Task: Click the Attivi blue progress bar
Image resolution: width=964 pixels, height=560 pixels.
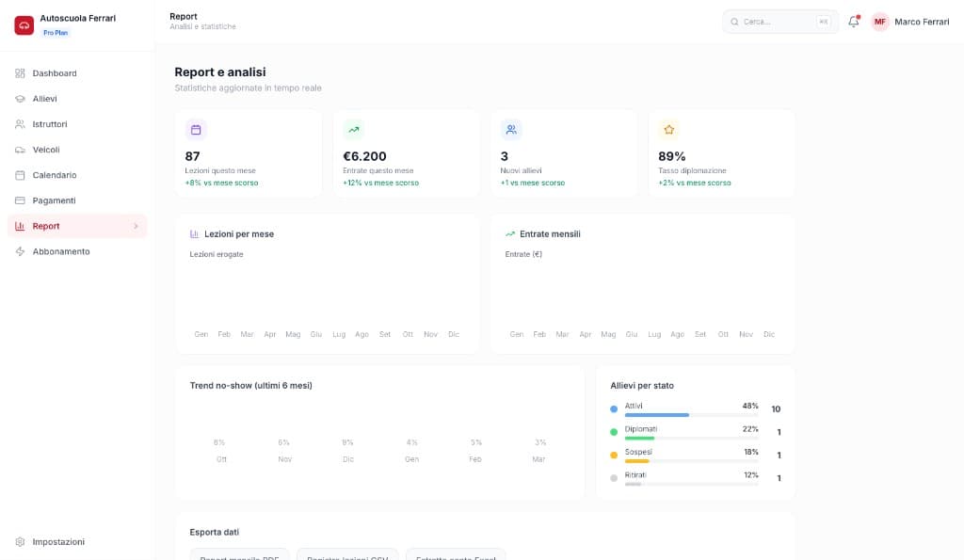Action: [657, 415]
